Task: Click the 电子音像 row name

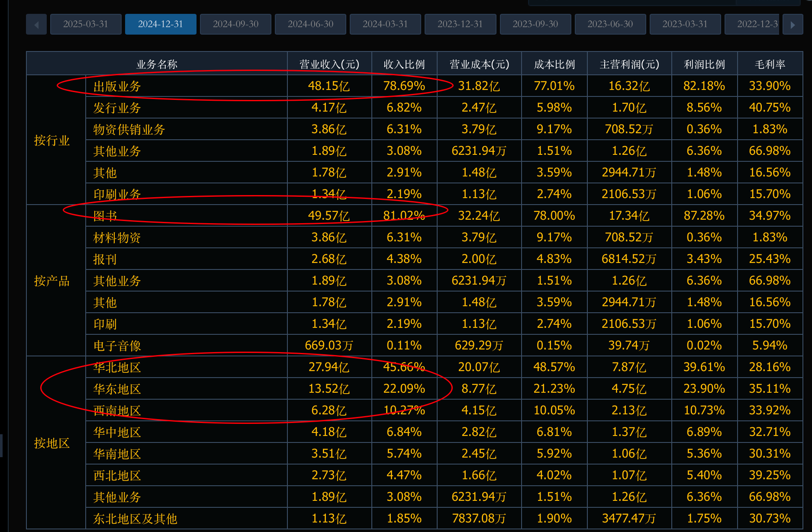Action: point(117,346)
